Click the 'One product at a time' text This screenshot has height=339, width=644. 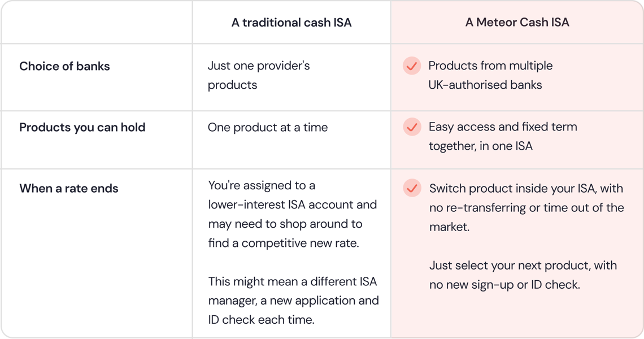tap(268, 127)
